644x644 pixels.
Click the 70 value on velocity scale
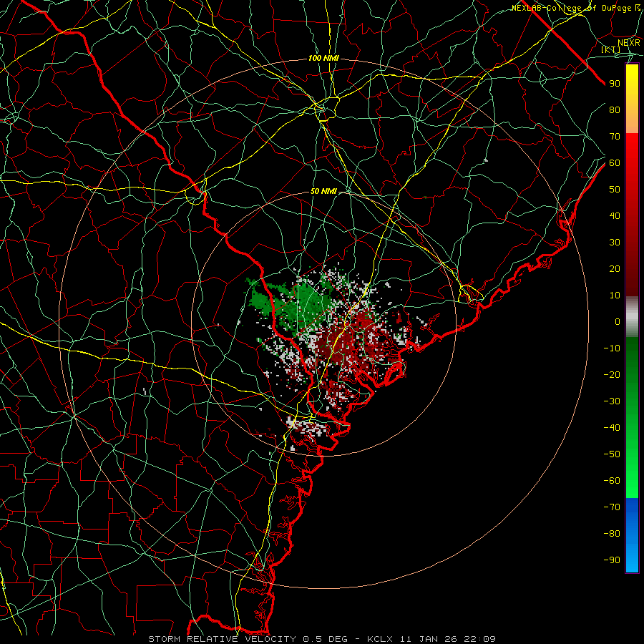coord(615,137)
